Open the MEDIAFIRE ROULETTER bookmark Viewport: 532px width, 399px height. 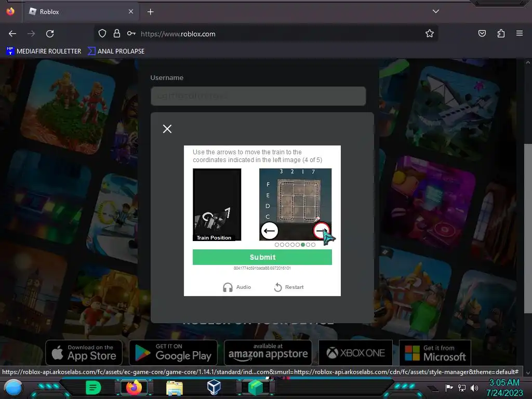click(44, 51)
